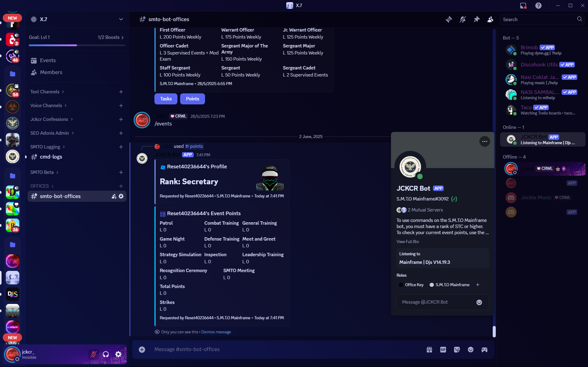Open the sticker picker

(x=457, y=349)
